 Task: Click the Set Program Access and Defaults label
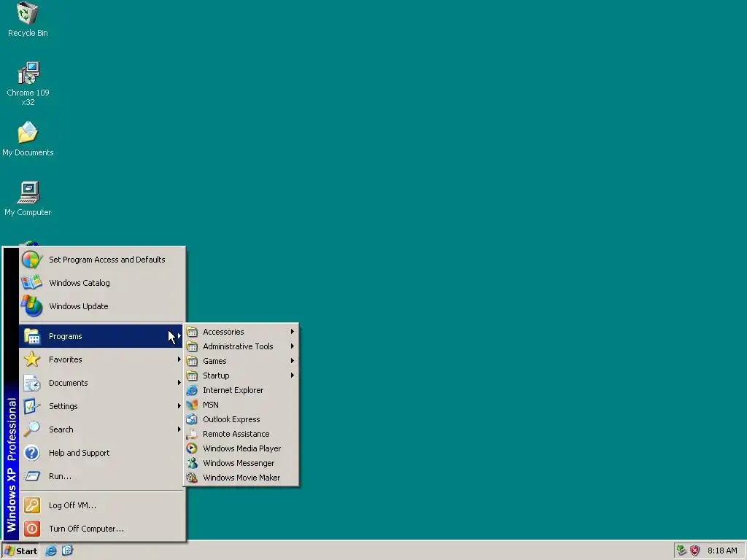tap(107, 260)
